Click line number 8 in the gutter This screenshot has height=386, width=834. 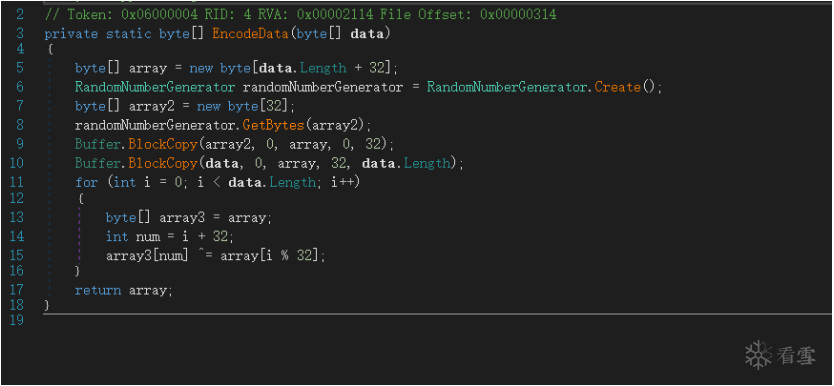[20, 125]
